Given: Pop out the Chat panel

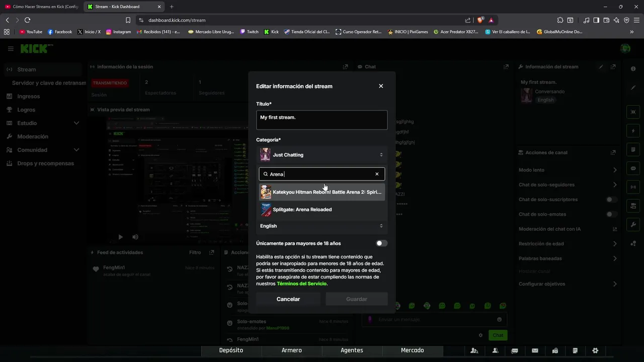Looking at the screenshot, I should point(506,66).
